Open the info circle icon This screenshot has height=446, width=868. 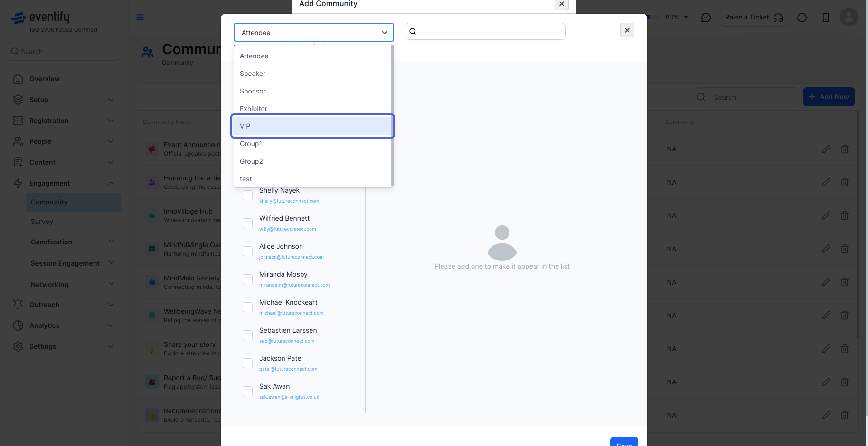(x=802, y=18)
